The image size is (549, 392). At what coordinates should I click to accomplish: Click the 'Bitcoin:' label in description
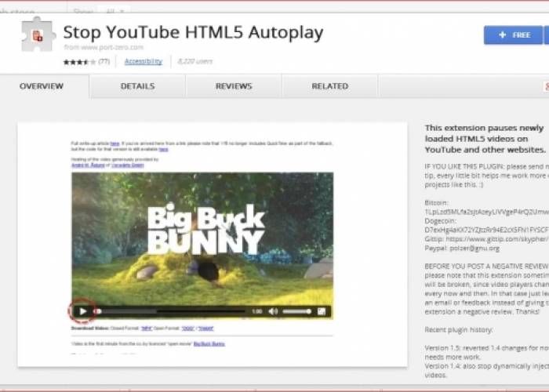click(x=436, y=203)
